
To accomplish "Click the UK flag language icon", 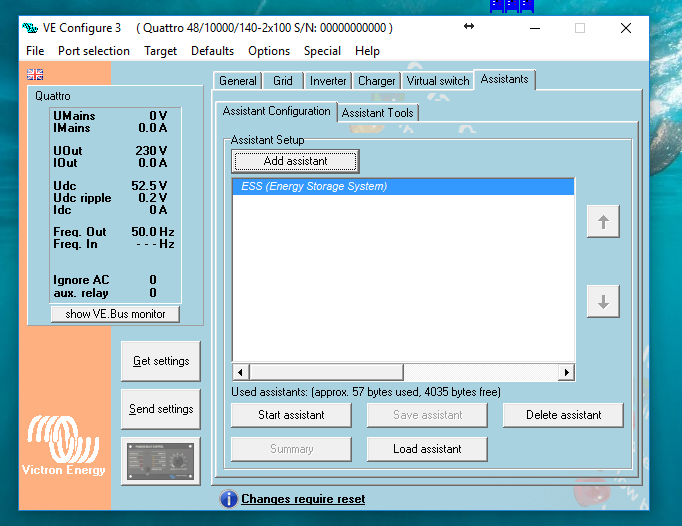I will 35,74.
